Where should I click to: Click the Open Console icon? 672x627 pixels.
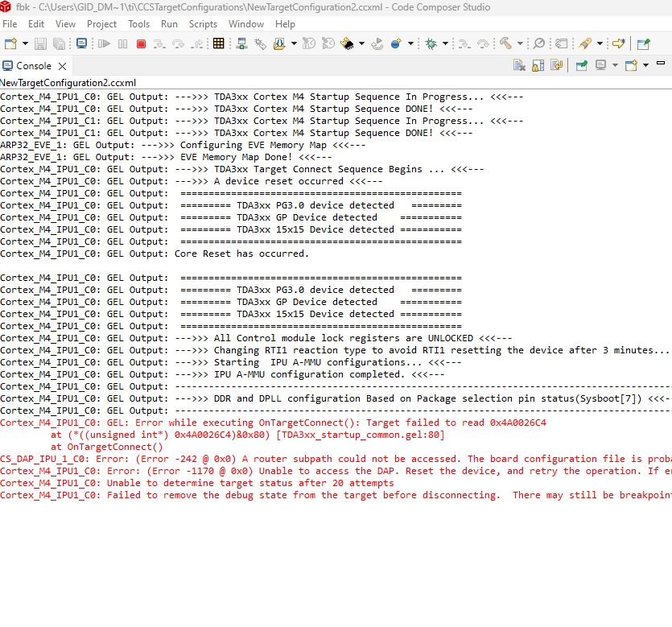(x=631, y=65)
